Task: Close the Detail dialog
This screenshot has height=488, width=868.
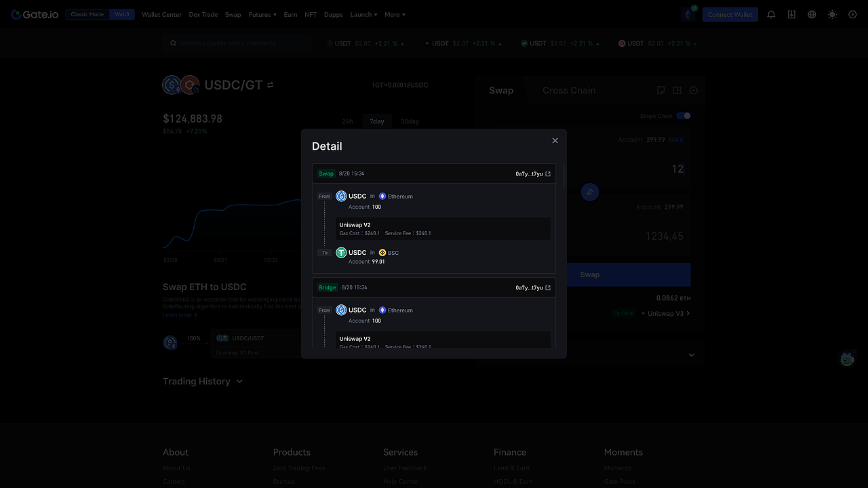Action: [x=555, y=140]
